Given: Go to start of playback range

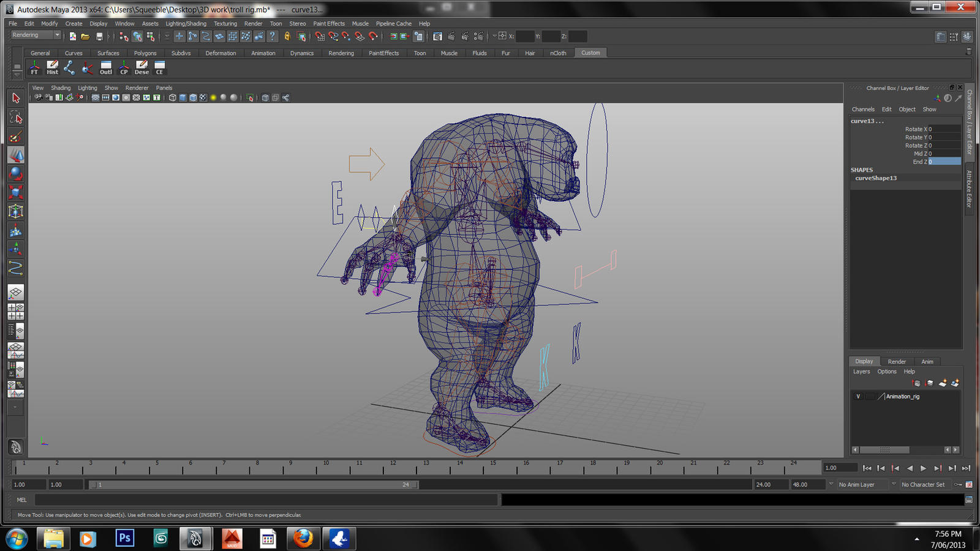Looking at the screenshot, I should [x=867, y=468].
